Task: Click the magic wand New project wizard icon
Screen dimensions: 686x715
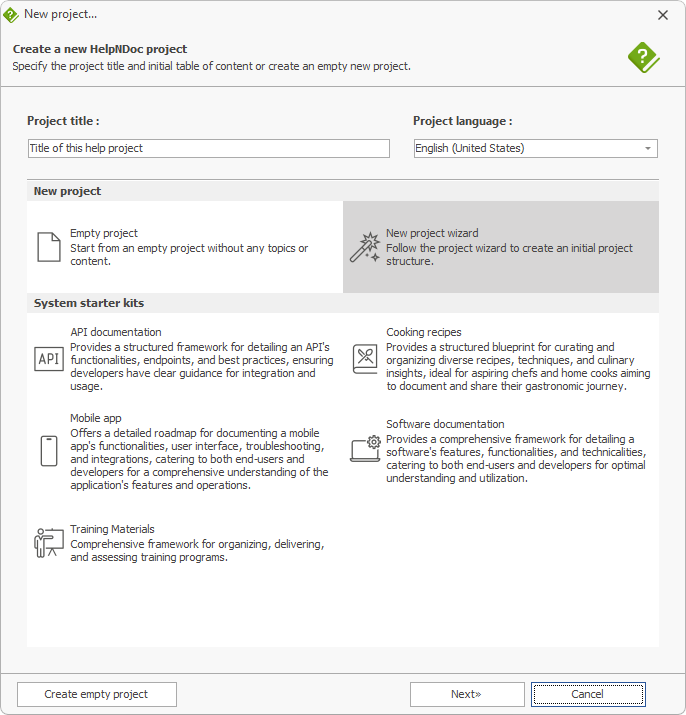Action: click(365, 247)
